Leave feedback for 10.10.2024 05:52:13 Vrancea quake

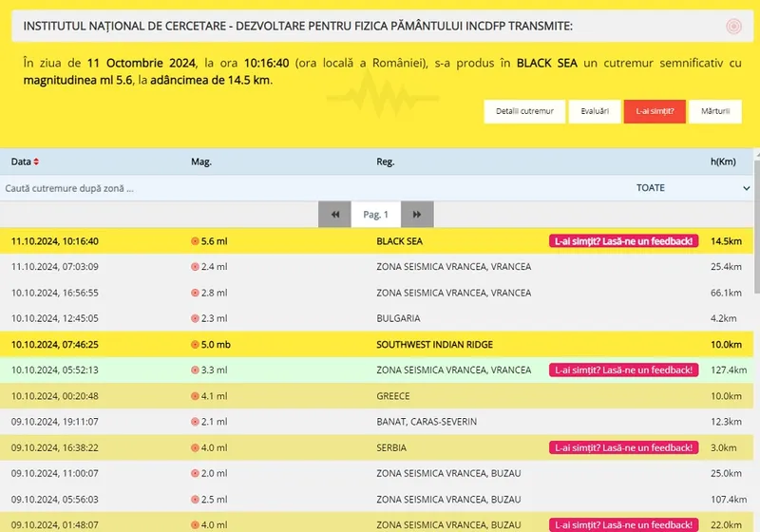[624, 370]
